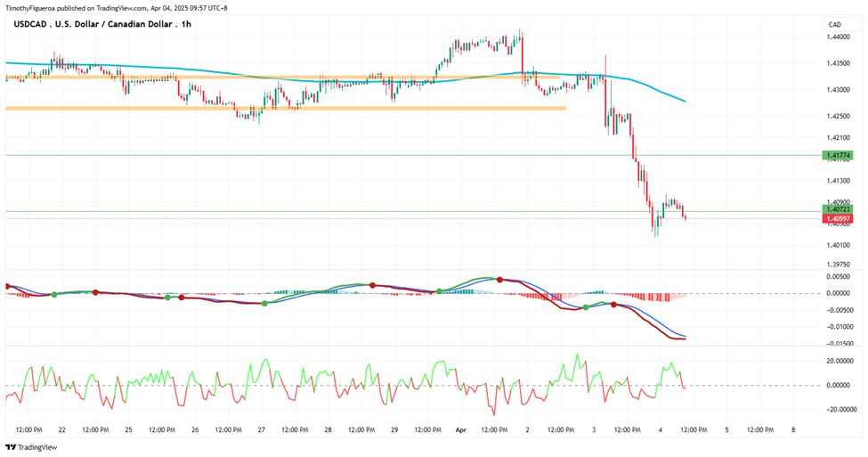Click the 25 date label on time axis

coord(128,430)
